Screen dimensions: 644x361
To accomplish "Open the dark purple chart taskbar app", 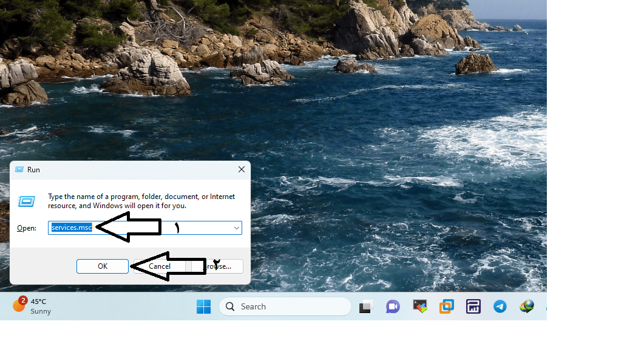I will 473,307.
